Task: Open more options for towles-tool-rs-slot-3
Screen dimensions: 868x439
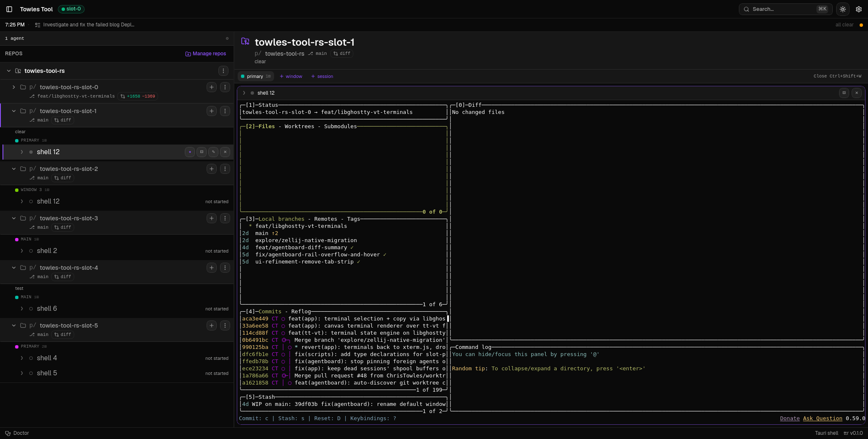Action: click(x=225, y=218)
